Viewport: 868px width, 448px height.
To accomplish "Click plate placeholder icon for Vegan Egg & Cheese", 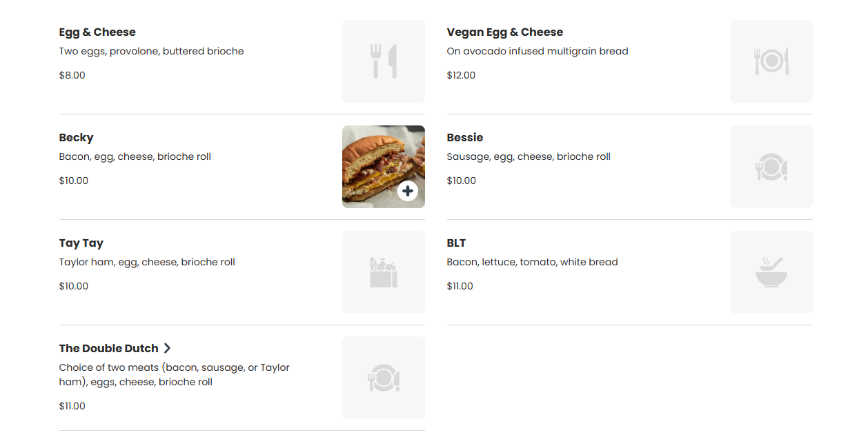I will coord(771,61).
